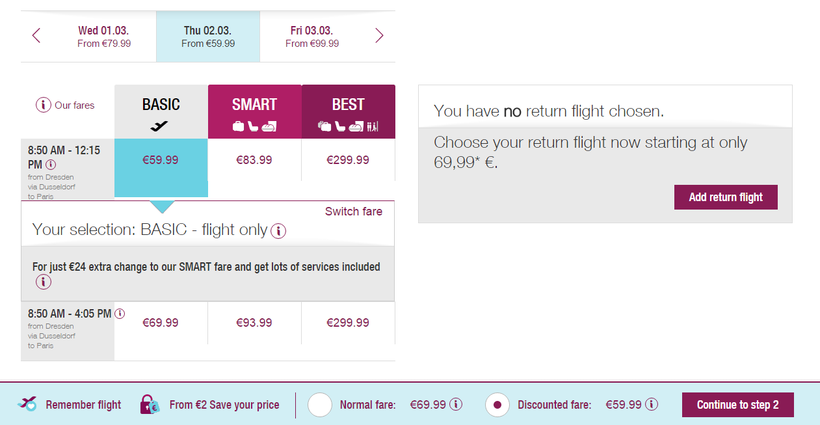Click the Switch fare link
The height and width of the screenshot is (425, 820).
355,211
